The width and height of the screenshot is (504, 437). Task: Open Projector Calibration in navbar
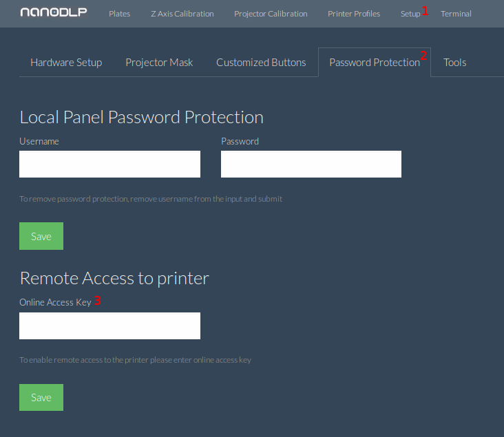[x=271, y=14]
